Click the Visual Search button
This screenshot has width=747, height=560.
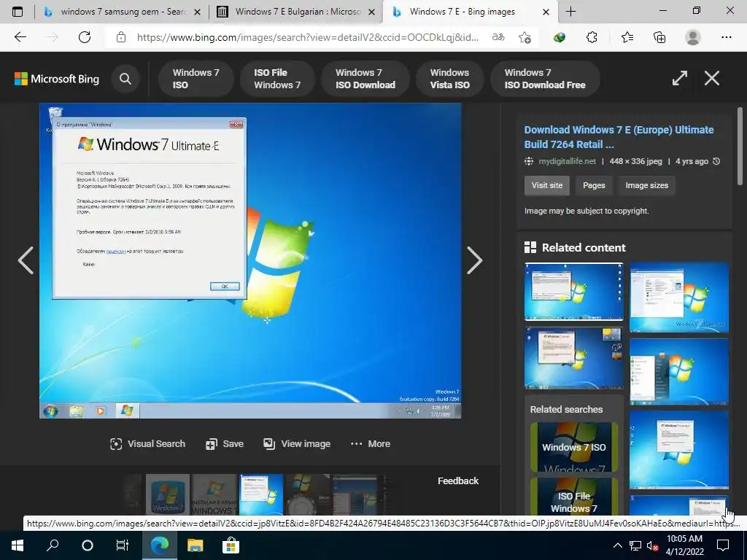pos(147,444)
